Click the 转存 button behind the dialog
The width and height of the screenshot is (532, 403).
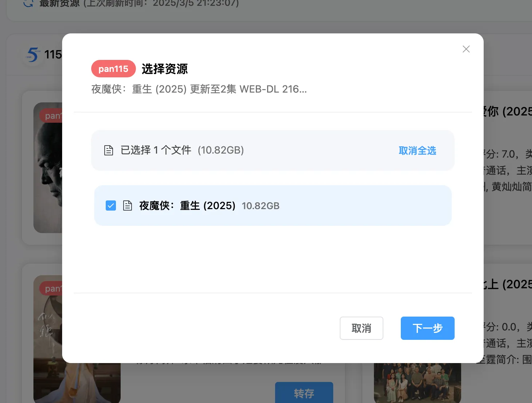[x=304, y=393]
